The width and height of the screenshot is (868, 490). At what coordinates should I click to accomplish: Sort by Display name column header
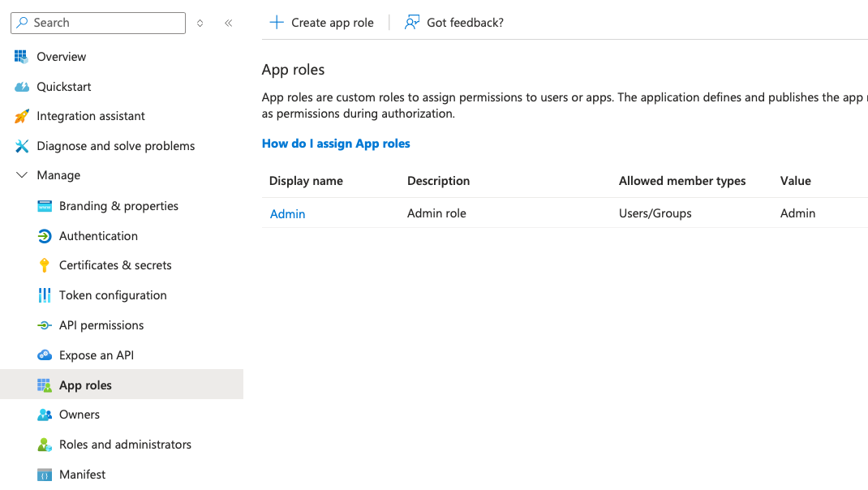306,181
